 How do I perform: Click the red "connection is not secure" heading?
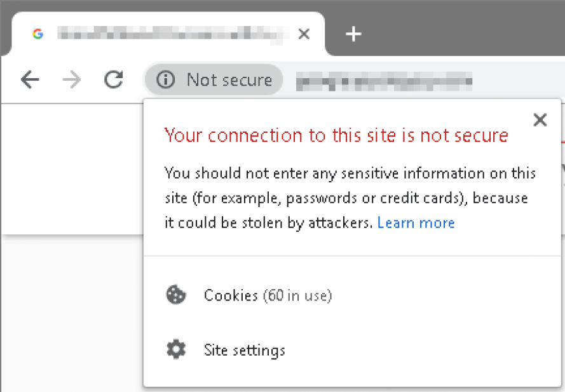(336, 135)
